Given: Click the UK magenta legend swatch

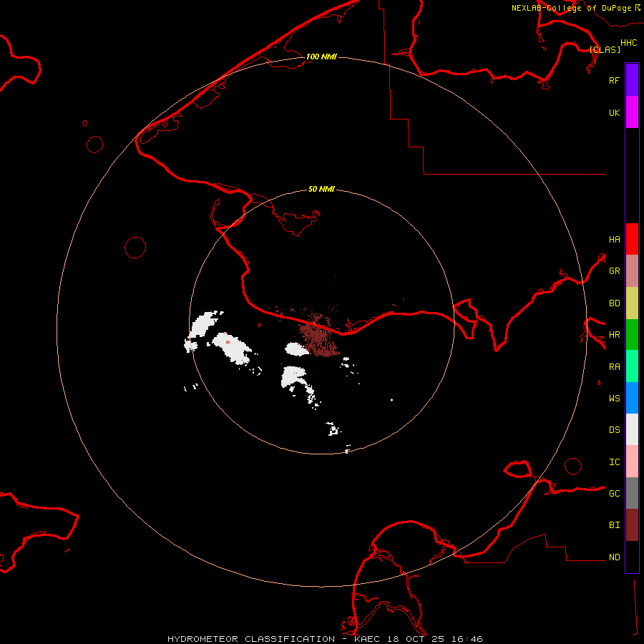Looking at the screenshot, I should (x=632, y=112).
